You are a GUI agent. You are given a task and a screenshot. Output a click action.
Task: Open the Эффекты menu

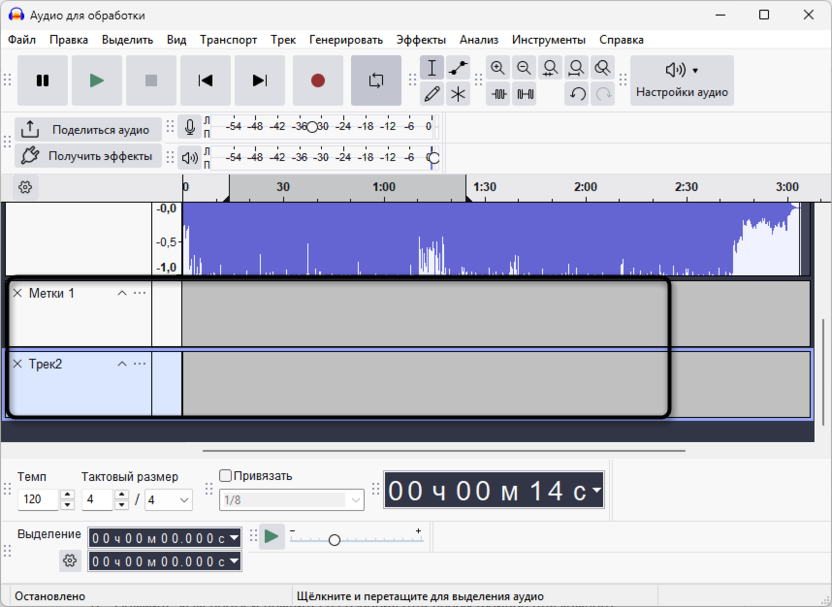tap(422, 39)
